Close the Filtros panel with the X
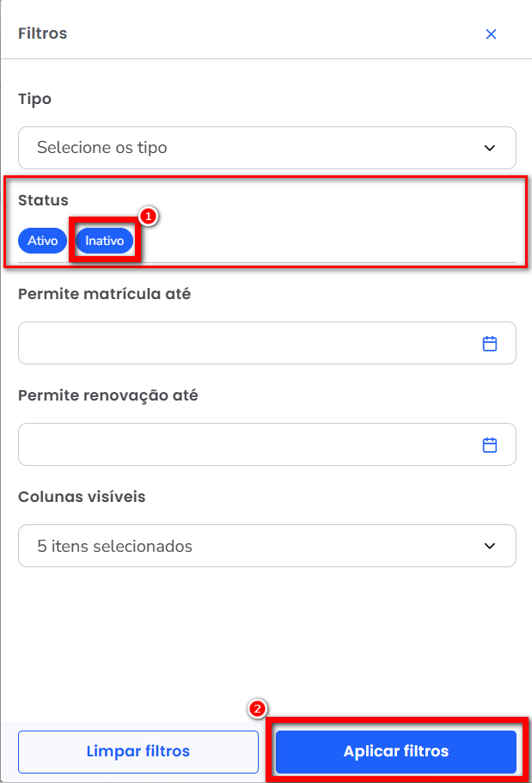532x783 pixels. pyautogui.click(x=491, y=34)
